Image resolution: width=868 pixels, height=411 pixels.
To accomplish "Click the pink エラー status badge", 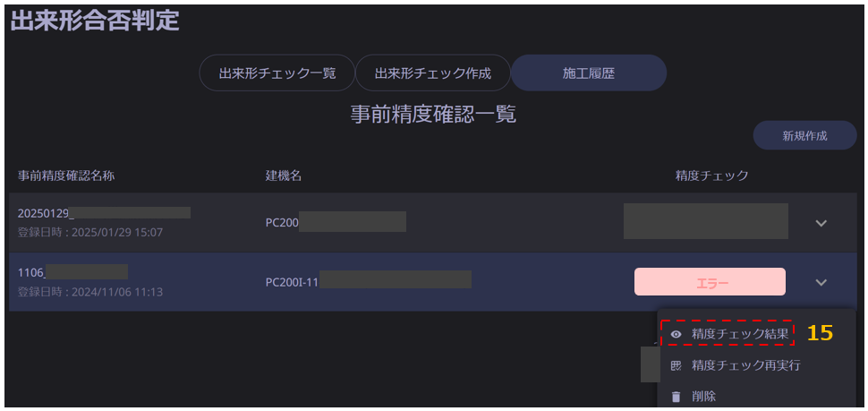I will coord(710,282).
